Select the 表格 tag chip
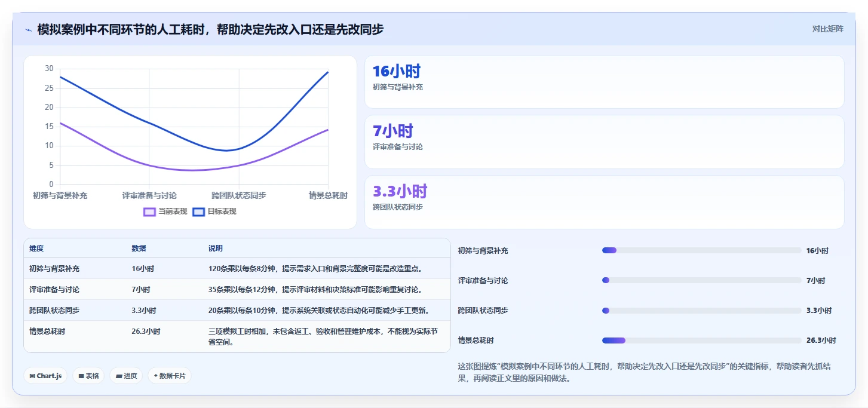This screenshot has width=868, height=408. tap(88, 376)
